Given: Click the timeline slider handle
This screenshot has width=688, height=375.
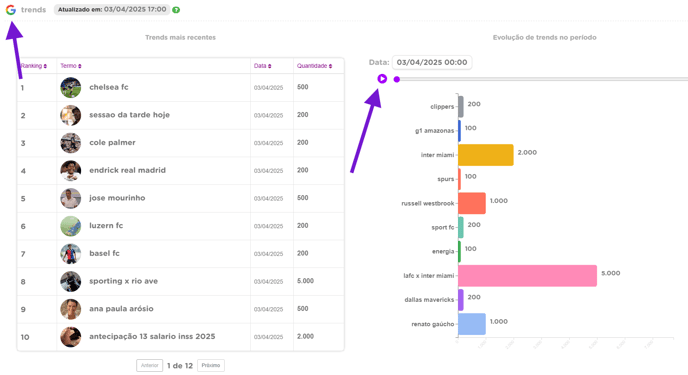Looking at the screenshot, I should [x=397, y=79].
